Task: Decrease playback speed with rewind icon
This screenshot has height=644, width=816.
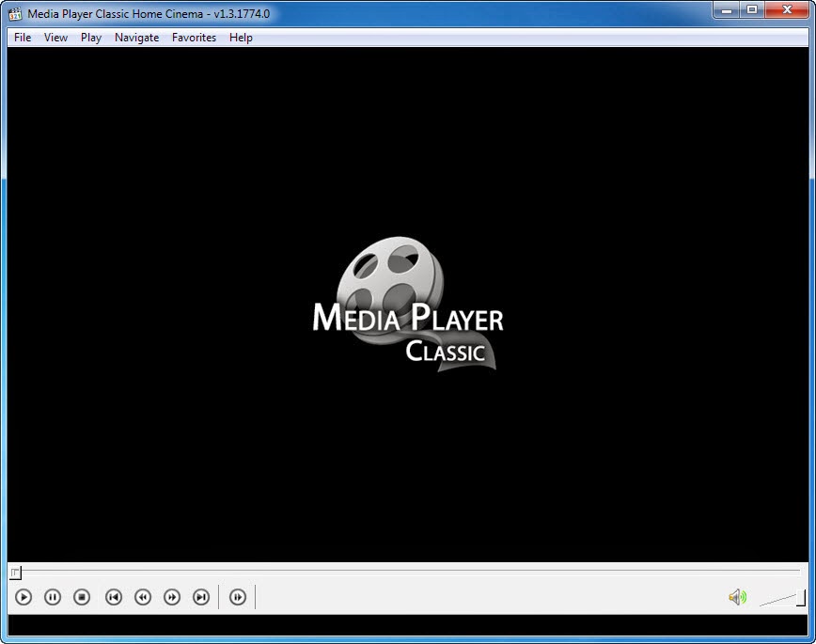Action: point(142,597)
